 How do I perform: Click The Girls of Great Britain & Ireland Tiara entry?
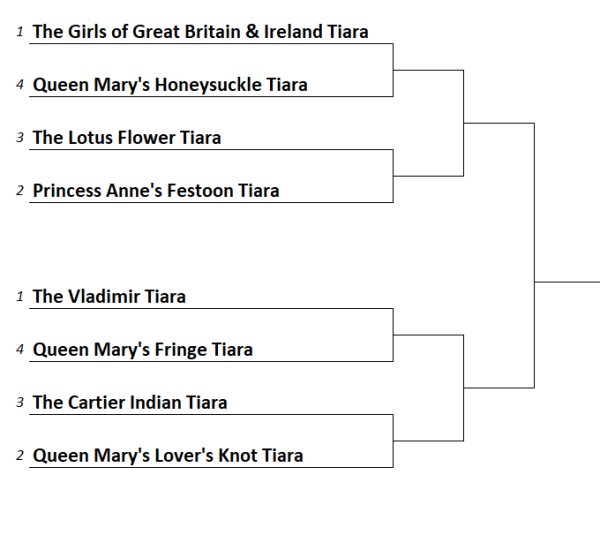200,31
